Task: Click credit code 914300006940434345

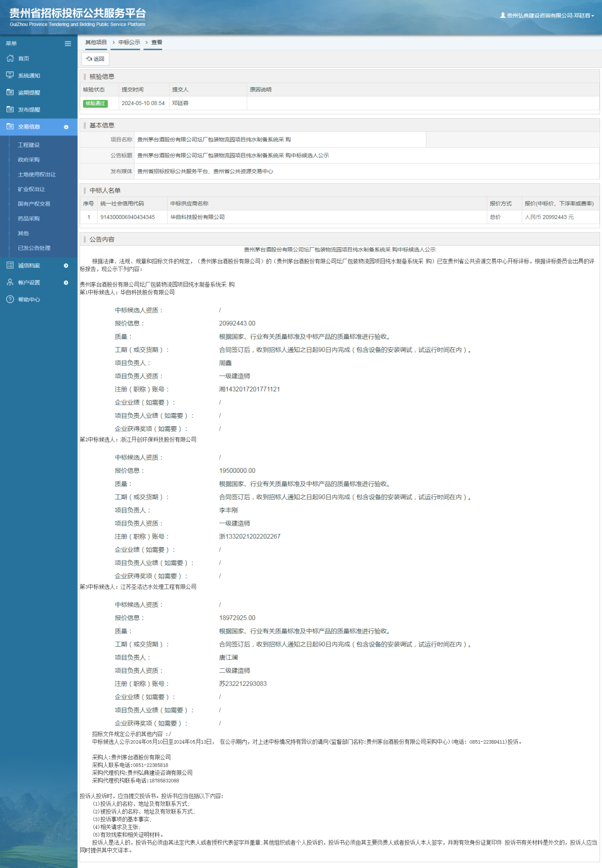Action: 127,217
